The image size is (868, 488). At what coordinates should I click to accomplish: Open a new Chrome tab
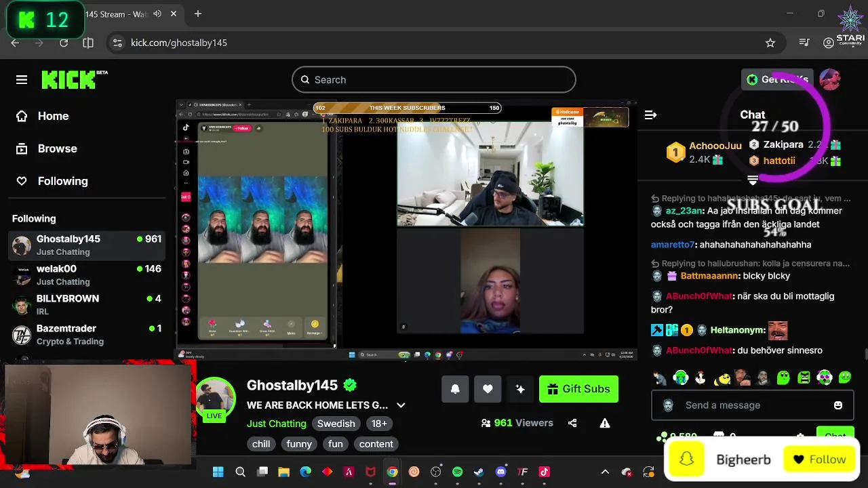click(198, 14)
